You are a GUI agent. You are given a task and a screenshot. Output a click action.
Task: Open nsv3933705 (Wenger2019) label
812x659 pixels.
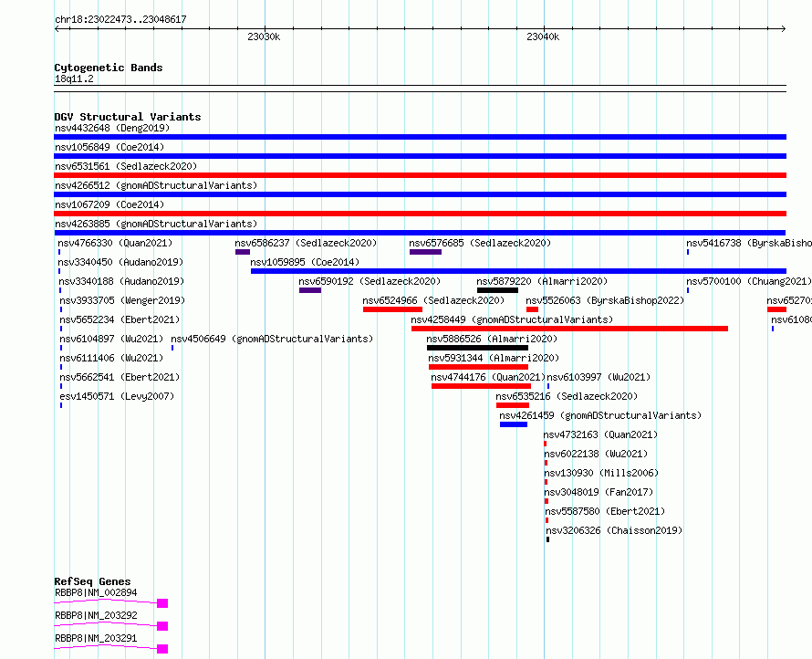coord(122,300)
